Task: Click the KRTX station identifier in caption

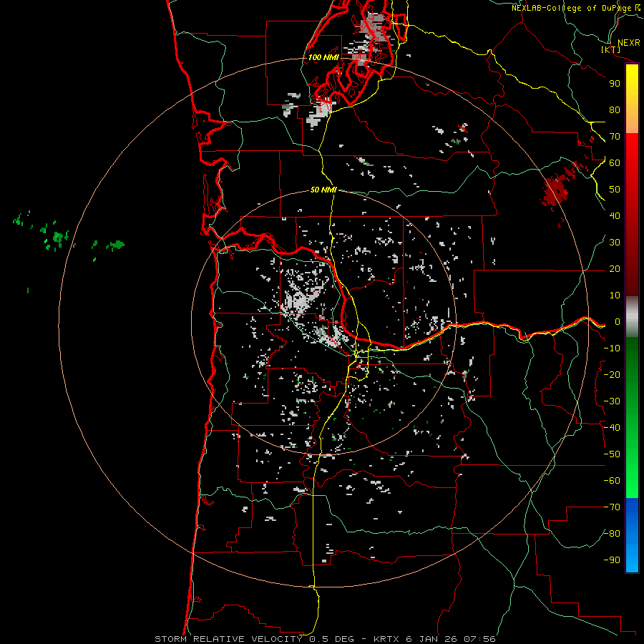Action: 387,639
